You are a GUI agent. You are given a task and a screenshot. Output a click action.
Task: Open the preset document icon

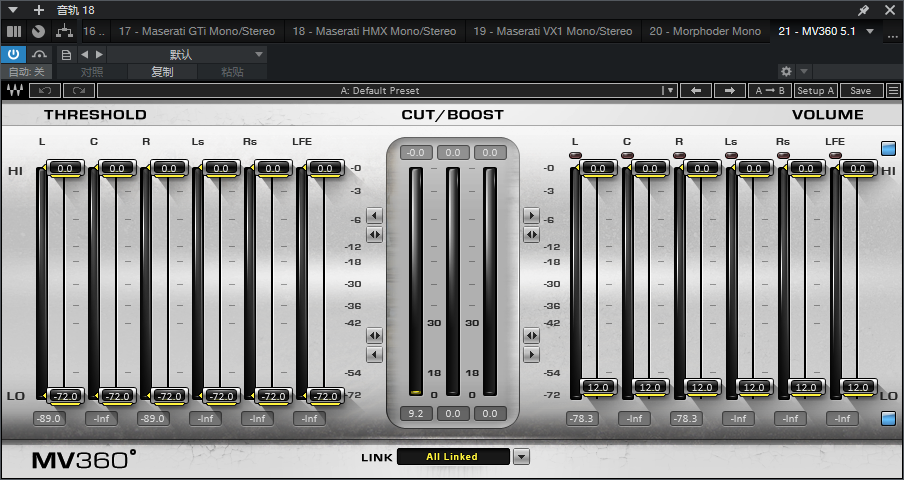66,55
